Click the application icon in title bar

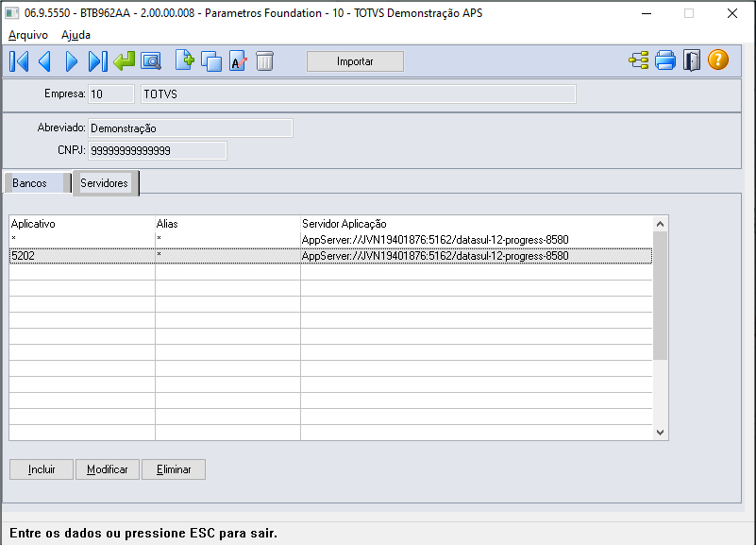[x=12, y=13]
